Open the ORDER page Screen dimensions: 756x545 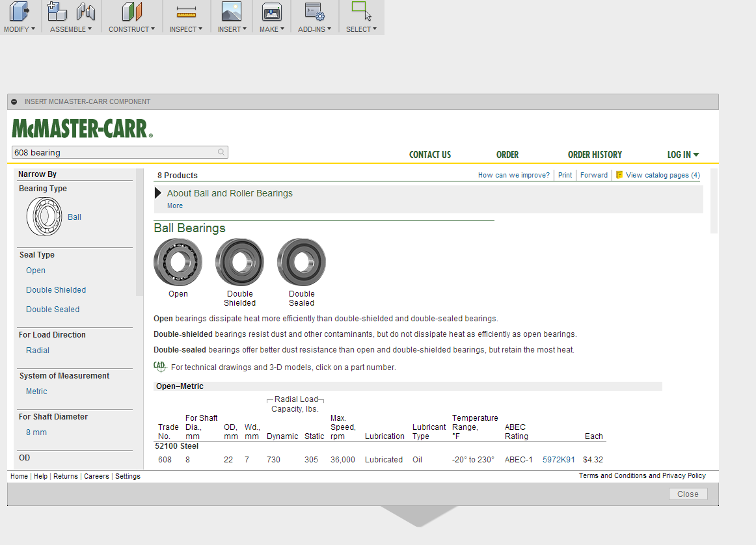[507, 155]
